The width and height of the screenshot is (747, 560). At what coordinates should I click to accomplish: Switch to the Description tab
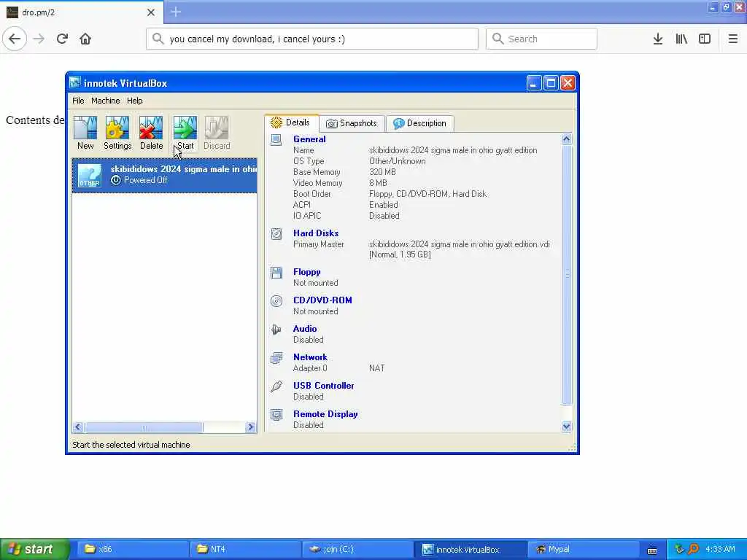pyautogui.click(x=420, y=123)
